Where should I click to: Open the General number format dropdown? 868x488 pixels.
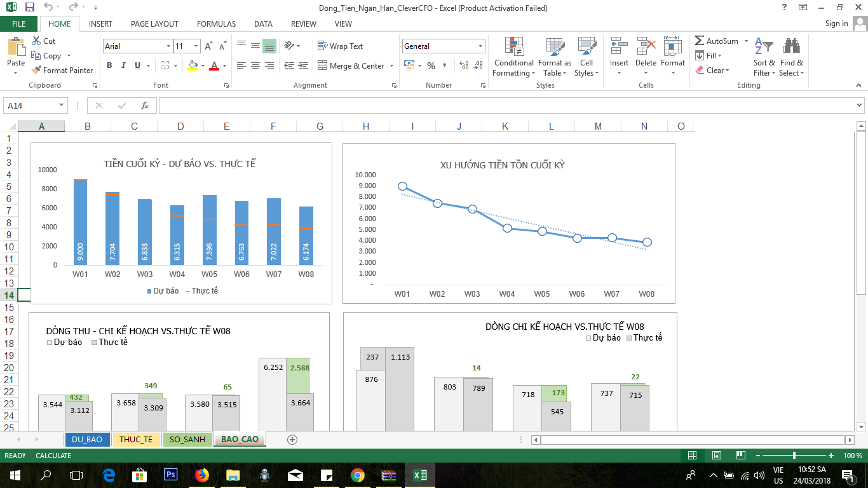pos(480,46)
